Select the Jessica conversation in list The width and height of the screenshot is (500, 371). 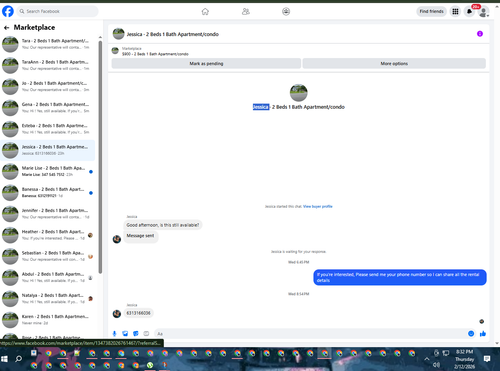pos(48,150)
